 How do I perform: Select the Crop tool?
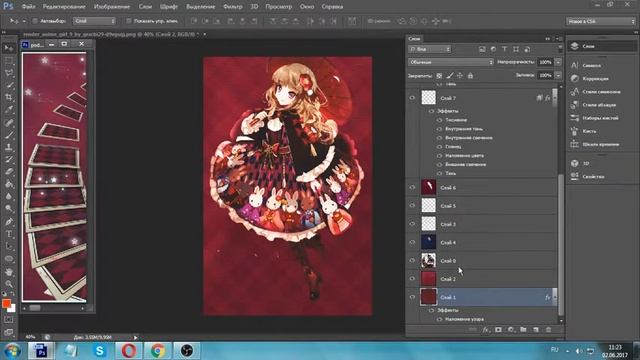[x=9, y=98]
